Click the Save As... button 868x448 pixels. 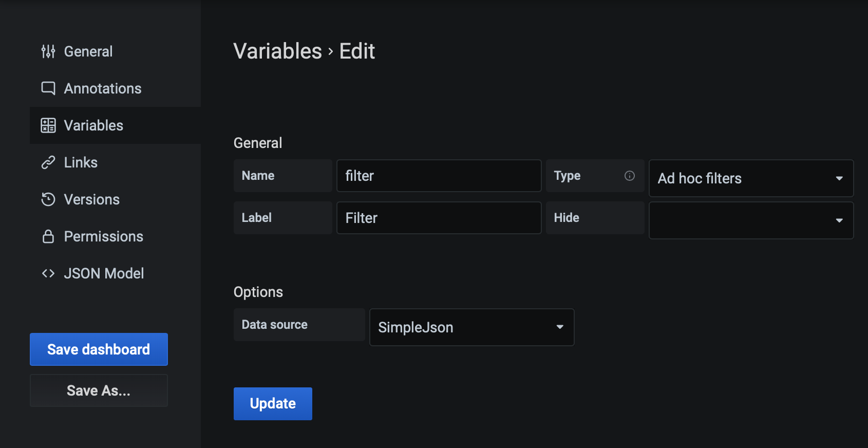[99, 390]
